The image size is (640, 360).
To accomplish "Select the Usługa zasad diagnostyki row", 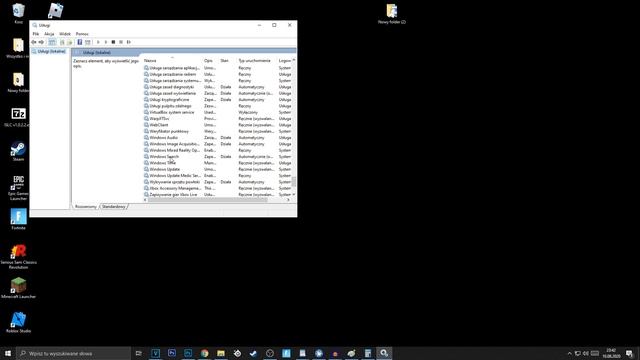I will click(218, 87).
